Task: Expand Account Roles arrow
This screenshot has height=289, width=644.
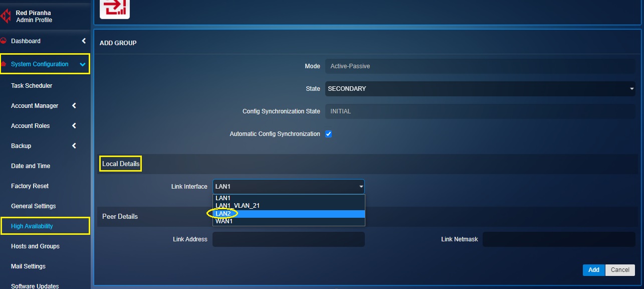Action: click(74, 125)
